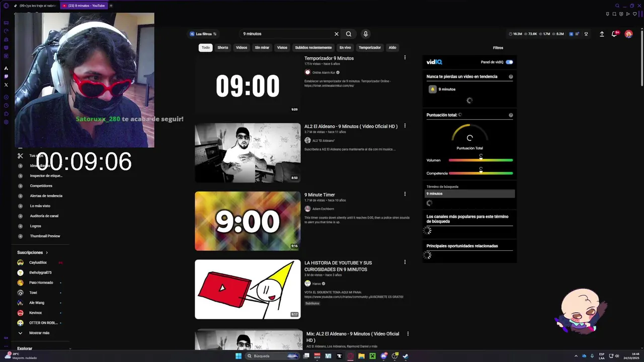Open File Explorer from the taskbar
644x362 pixels.
(x=361, y=356)
